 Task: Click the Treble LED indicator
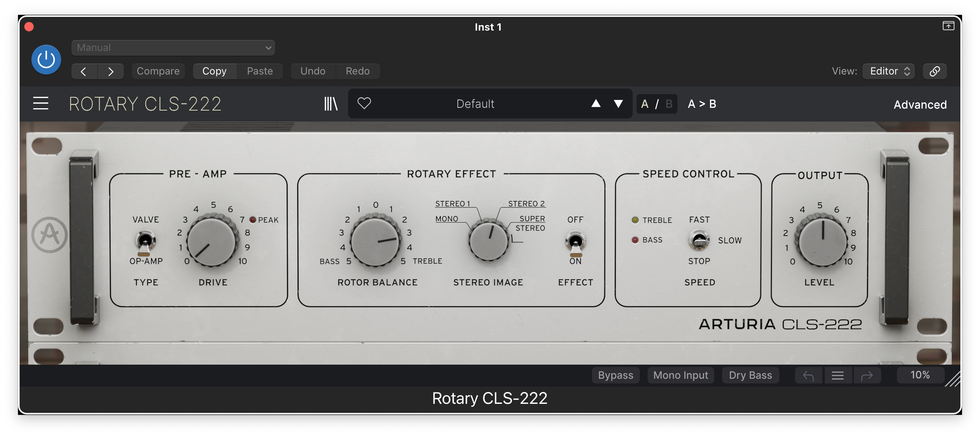(x=635, y=220)
